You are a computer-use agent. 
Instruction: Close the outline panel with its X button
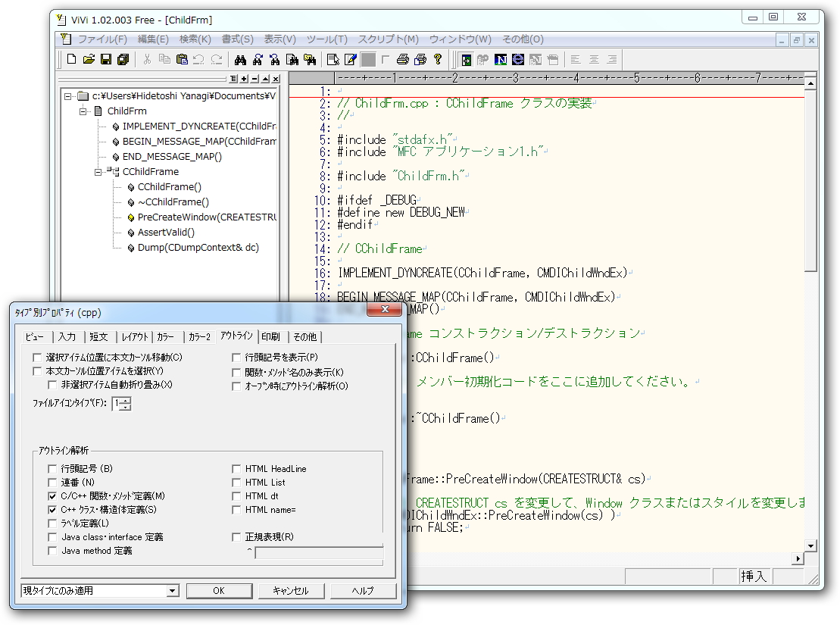[276, 79]
